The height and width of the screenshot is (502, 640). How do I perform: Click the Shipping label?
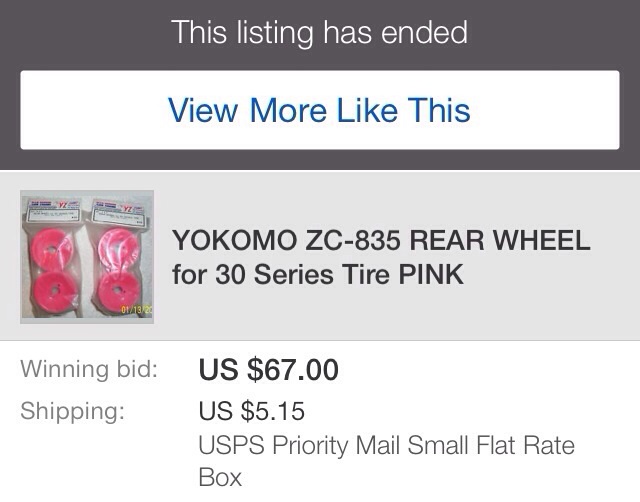tap(72, 411)
